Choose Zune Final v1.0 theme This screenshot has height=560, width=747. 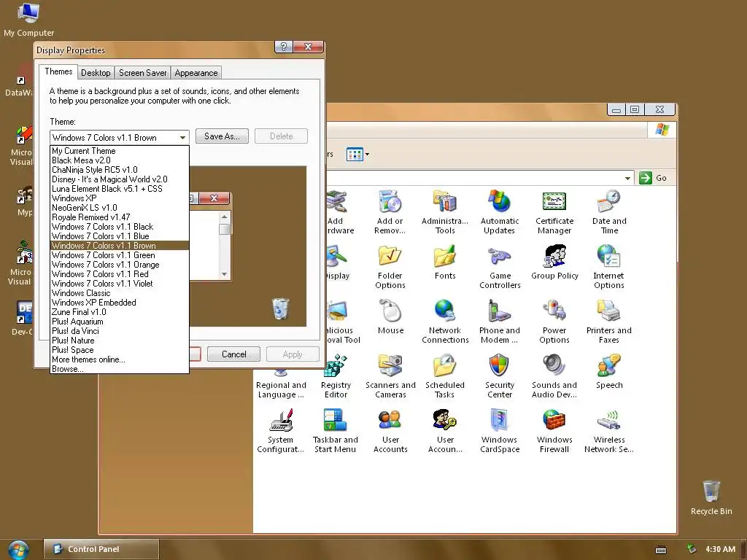pyautogui.click(x=120, y=312)
